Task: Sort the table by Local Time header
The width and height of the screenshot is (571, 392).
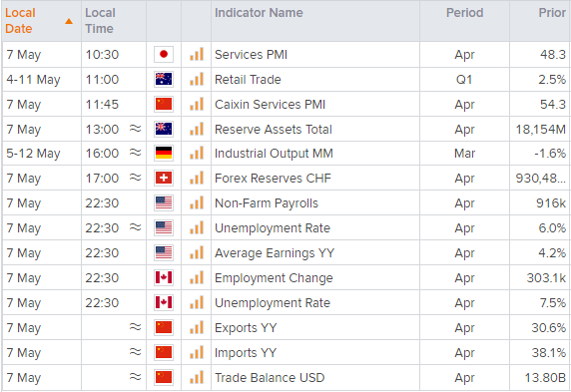Action: coord(100,21)
